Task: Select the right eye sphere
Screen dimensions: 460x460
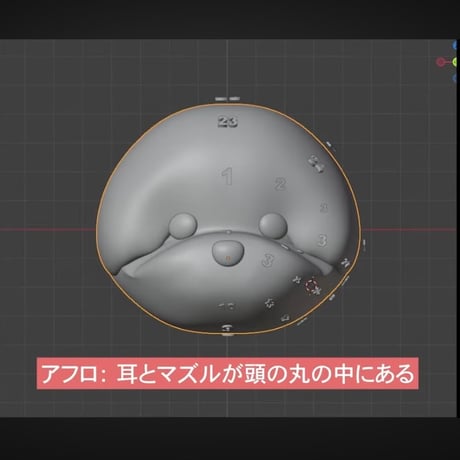Action: point(273,226)
